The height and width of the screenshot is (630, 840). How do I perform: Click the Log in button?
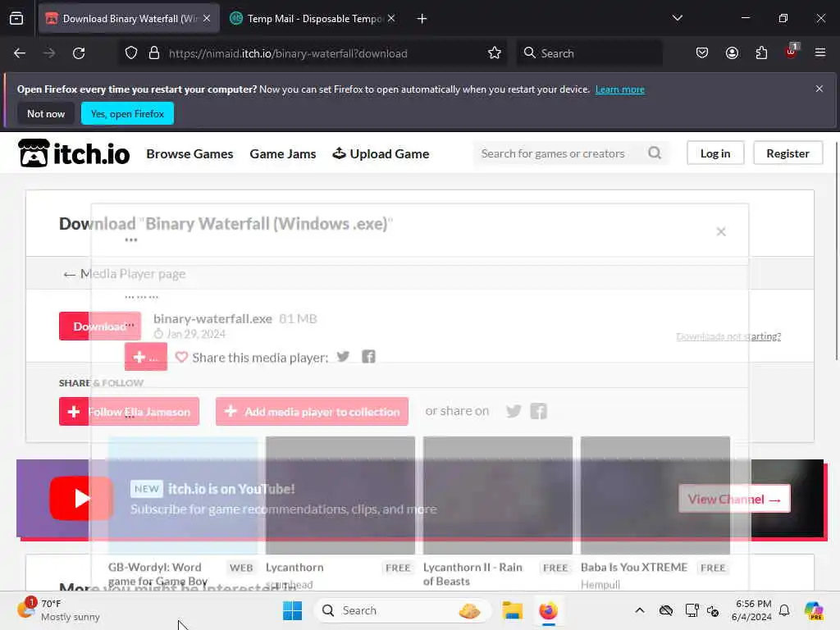point(715,153)
